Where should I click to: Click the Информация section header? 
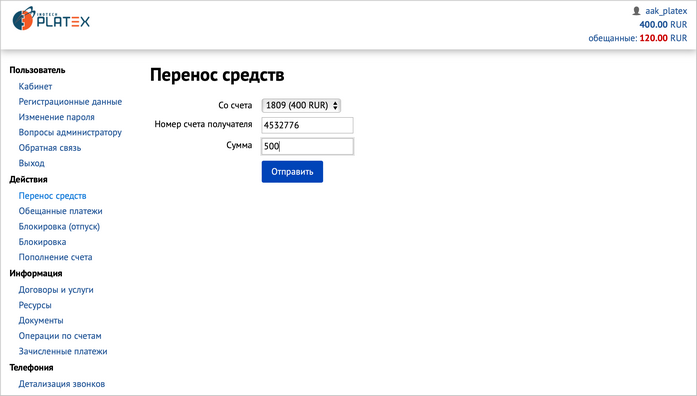(36, 273)
